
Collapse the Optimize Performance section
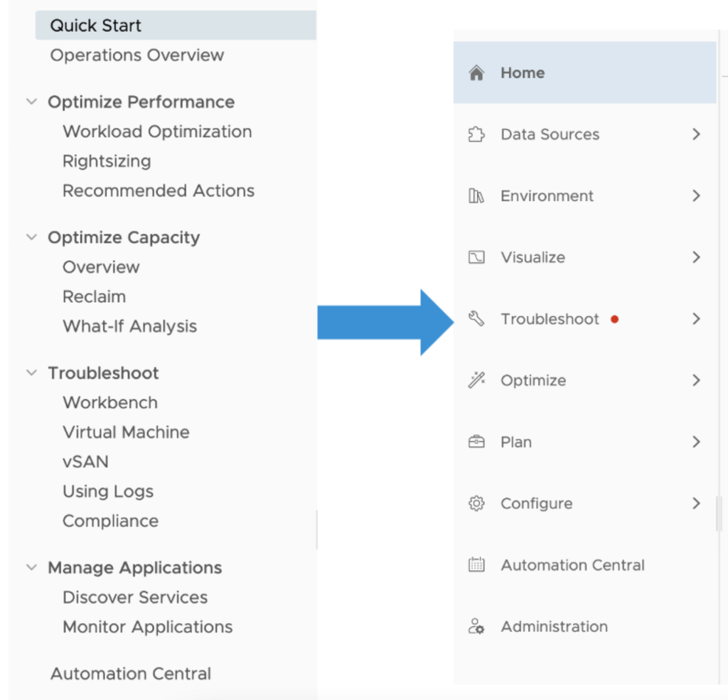point(31,102)
